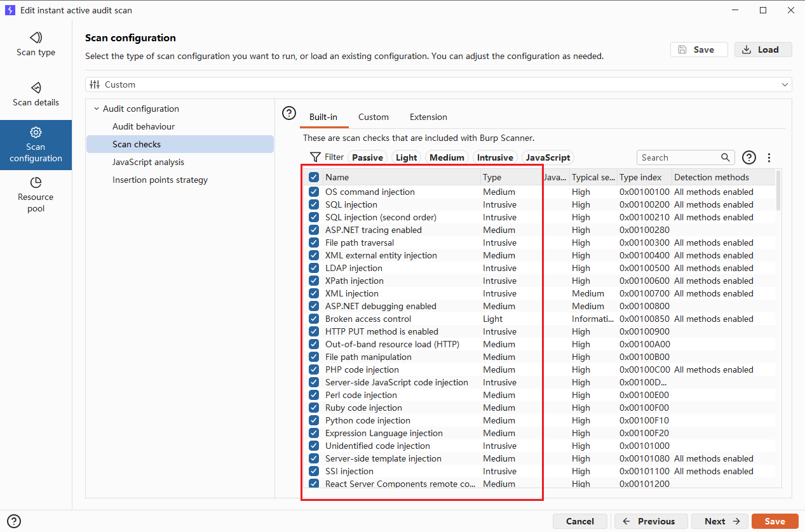Uncheck File path traversal check
805x532 pixels.
[x=314, y=243]
